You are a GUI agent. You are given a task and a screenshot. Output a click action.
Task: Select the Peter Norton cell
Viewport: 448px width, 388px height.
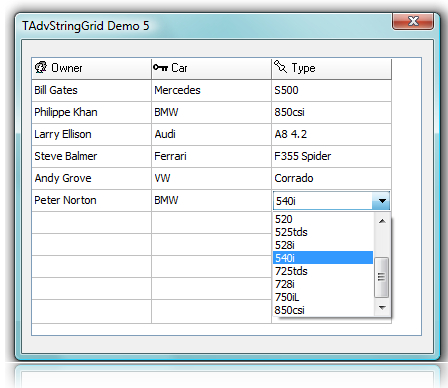click(x=91, y=200)
